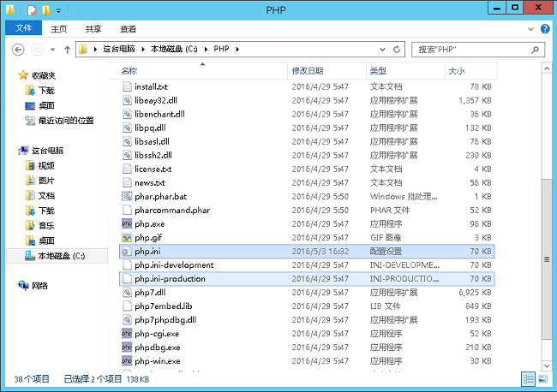This screenshot has height=392, width=557.
Task: Switch to large icons view layout
Action: click(x=542, y=379)
